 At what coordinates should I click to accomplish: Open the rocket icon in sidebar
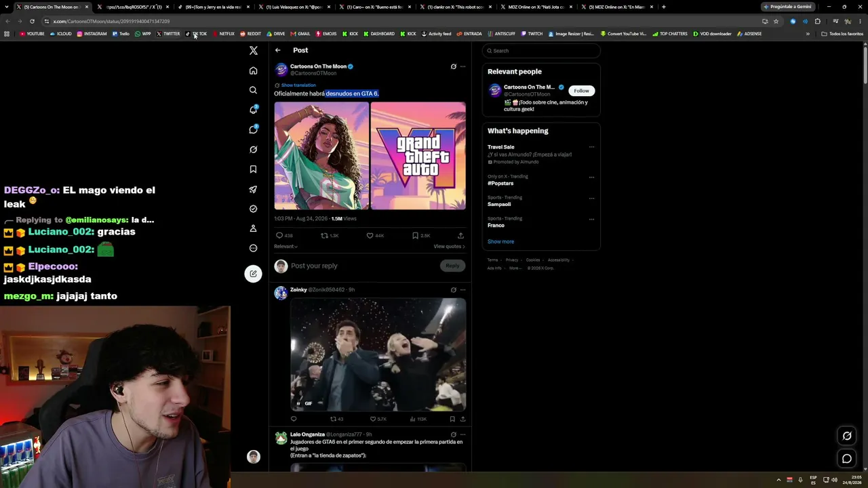pos(253,189)
